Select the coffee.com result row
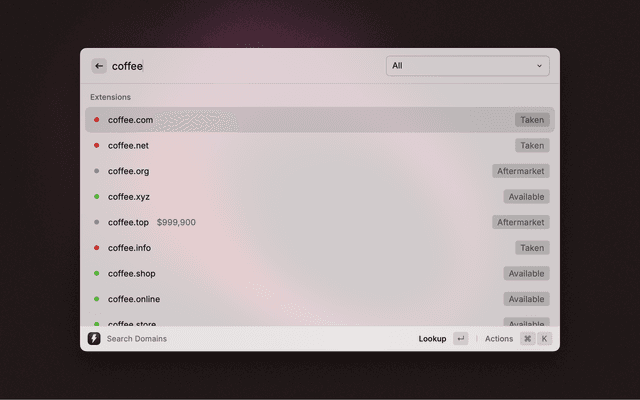640x400 pixels. pos(300,120)
